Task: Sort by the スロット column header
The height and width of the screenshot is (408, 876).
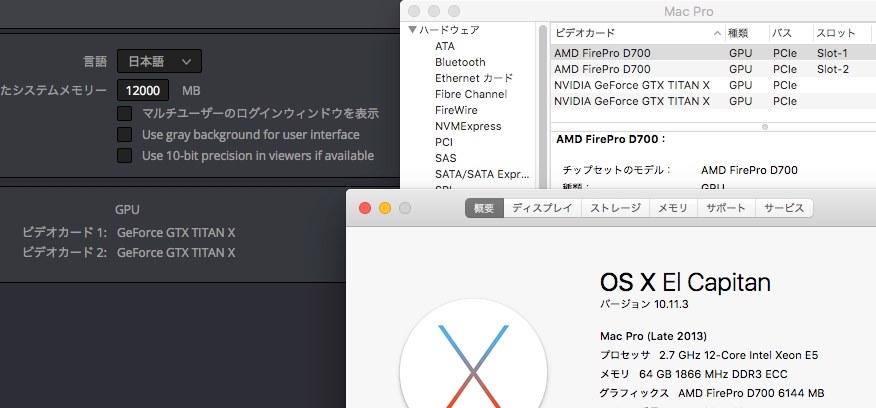Action: pyautogui.click(x=844, y=33)
